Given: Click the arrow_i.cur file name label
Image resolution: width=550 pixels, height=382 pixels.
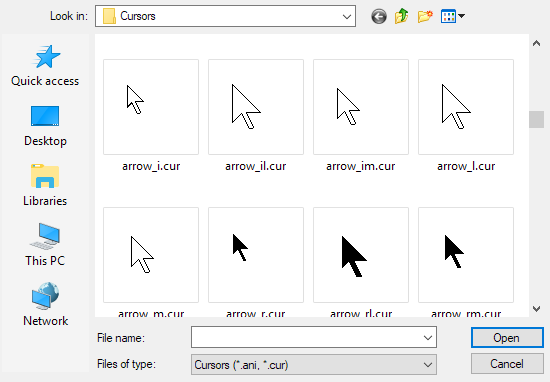Looking at the screenshot, I should point(151,166).
